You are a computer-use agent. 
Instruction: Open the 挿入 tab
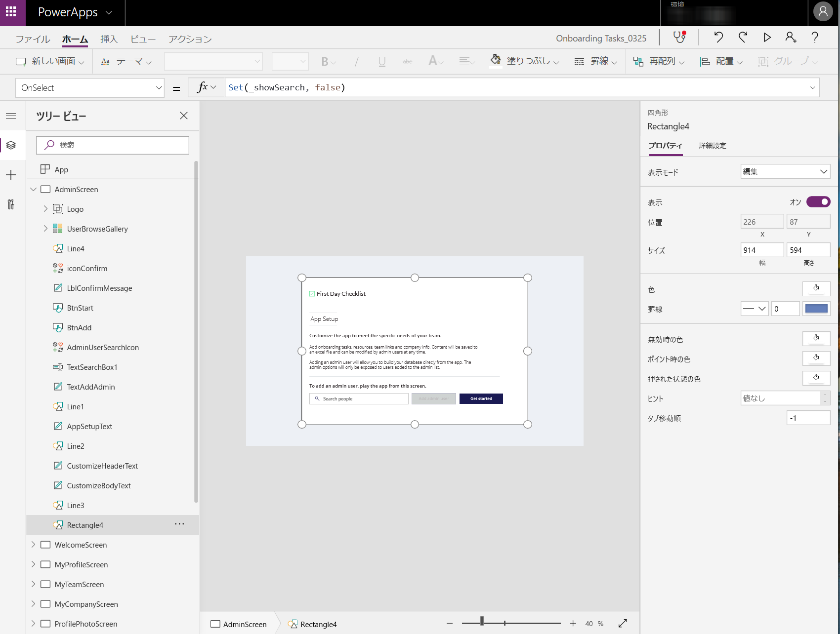(109, 39)
